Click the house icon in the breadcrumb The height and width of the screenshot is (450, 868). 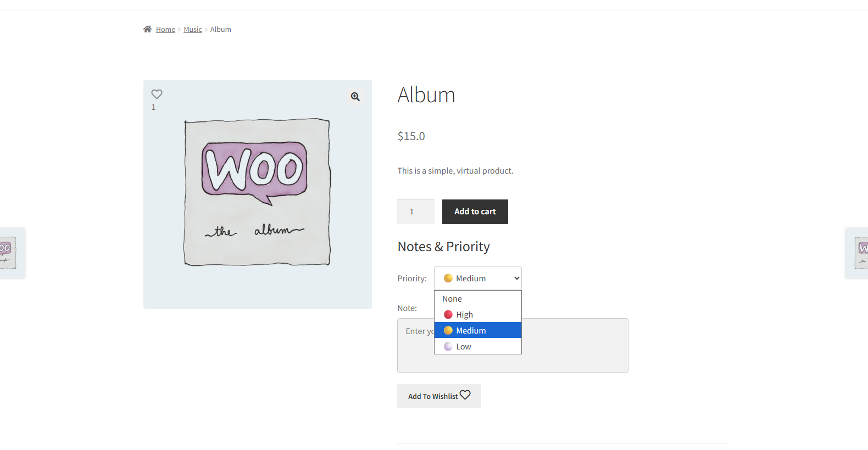point(147,29)
